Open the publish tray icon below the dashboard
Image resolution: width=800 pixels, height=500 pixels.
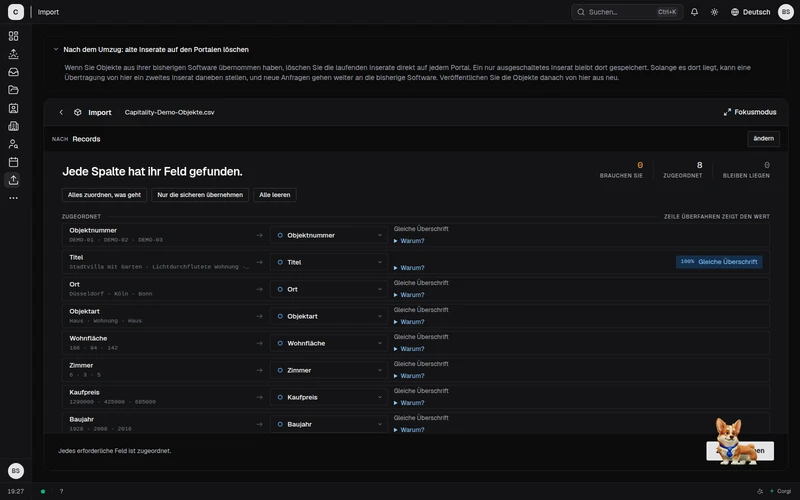point(14,54)
